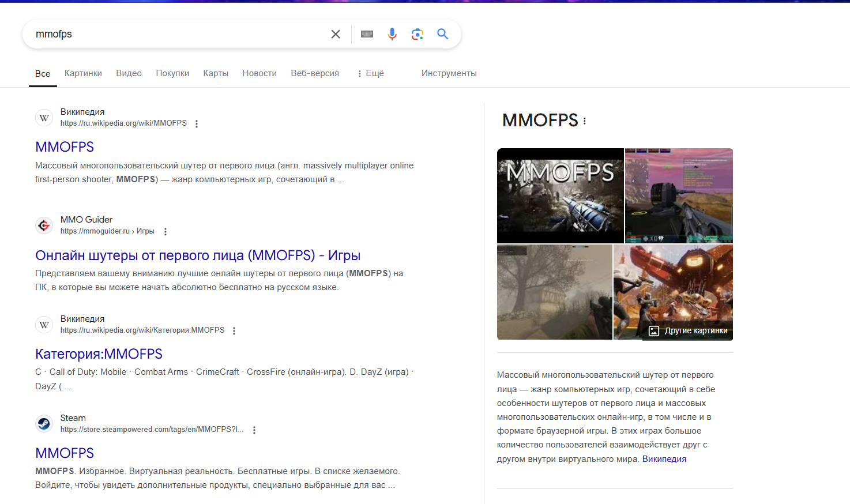850x504 pixels.
Task: Click the MMO Guider site favicon
Action: (44, 225)
